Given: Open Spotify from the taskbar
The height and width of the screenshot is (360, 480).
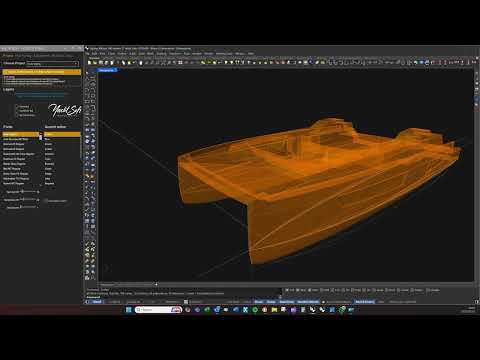Looking at the screenshot, I should pyautogui.click(x=255, y=310).
